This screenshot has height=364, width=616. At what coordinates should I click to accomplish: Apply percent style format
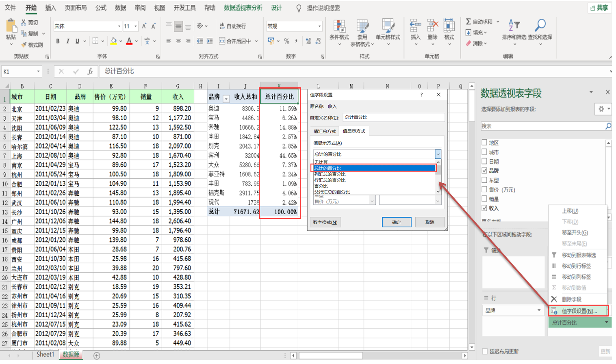click(x=287, y=41)
